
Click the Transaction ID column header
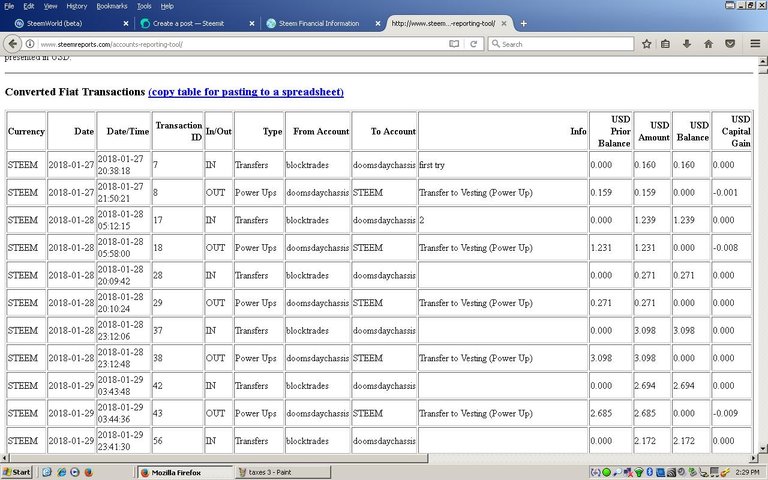(178, 131)
